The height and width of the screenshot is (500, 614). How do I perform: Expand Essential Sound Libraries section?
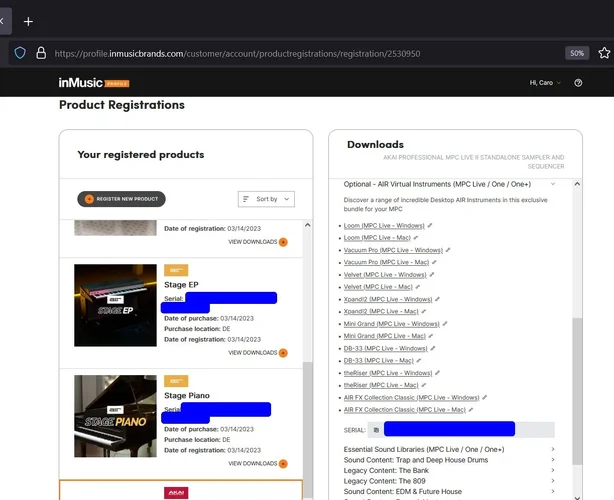tap(449, 449)
